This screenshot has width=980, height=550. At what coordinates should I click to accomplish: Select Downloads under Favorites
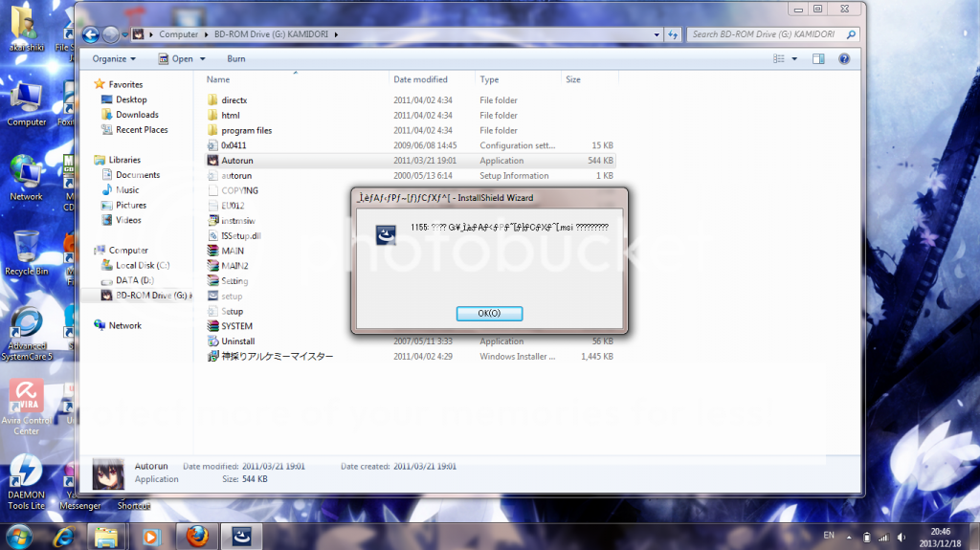coord(137,115)
